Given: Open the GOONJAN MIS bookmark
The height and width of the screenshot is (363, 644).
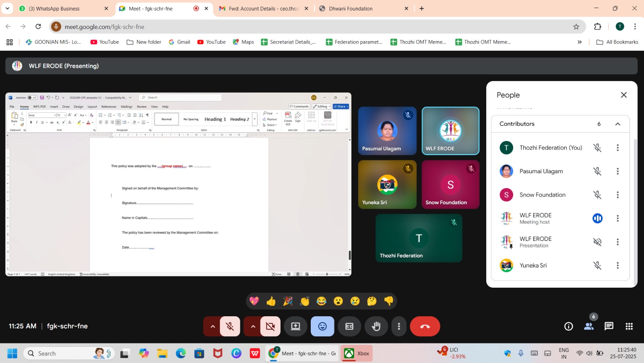Looking at the screenshot, I should pos(53,42).
